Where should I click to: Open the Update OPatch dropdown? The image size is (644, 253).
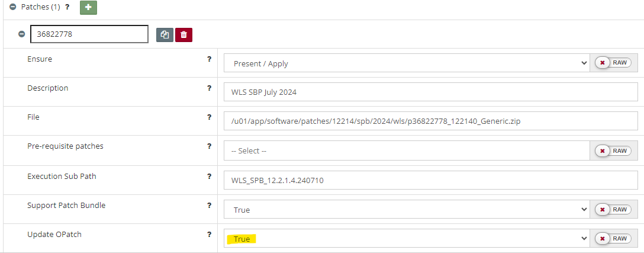coord(406,238)
